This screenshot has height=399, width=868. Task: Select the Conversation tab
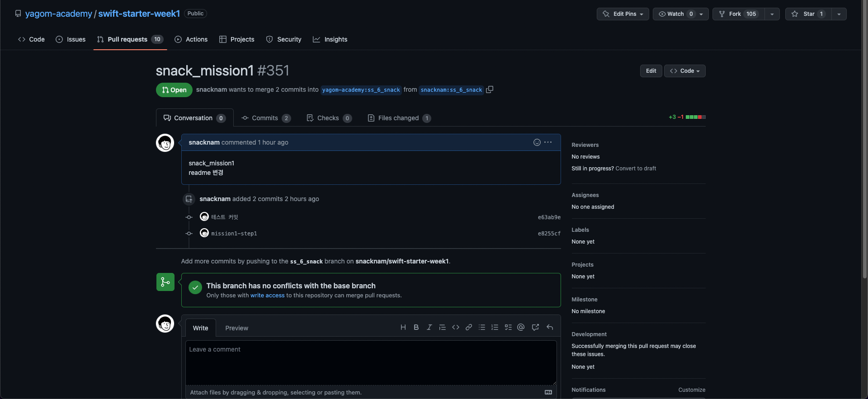point(194,118)
